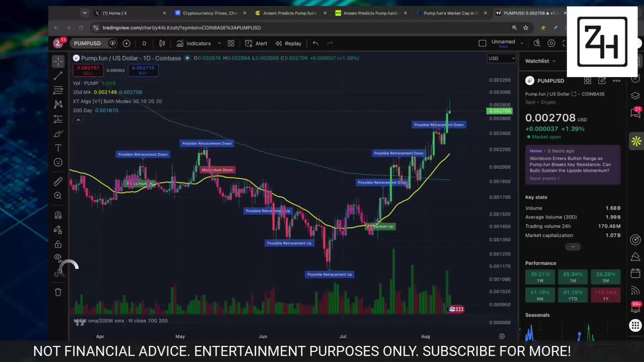Open the indicator templates grid
644x362 pixels.
231,43
